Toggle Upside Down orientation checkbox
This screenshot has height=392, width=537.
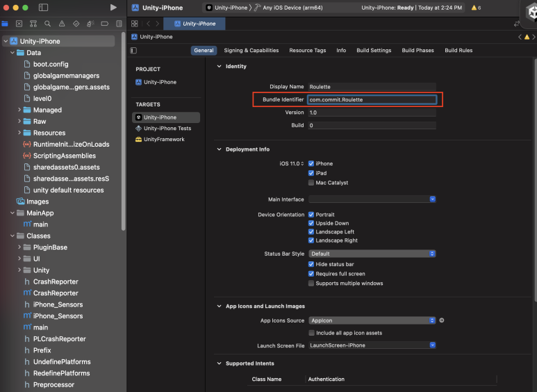pos(311,223)
